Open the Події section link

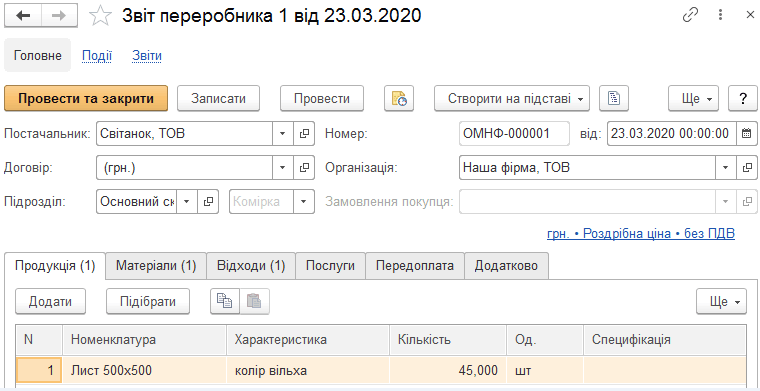(x=97, y=56)
